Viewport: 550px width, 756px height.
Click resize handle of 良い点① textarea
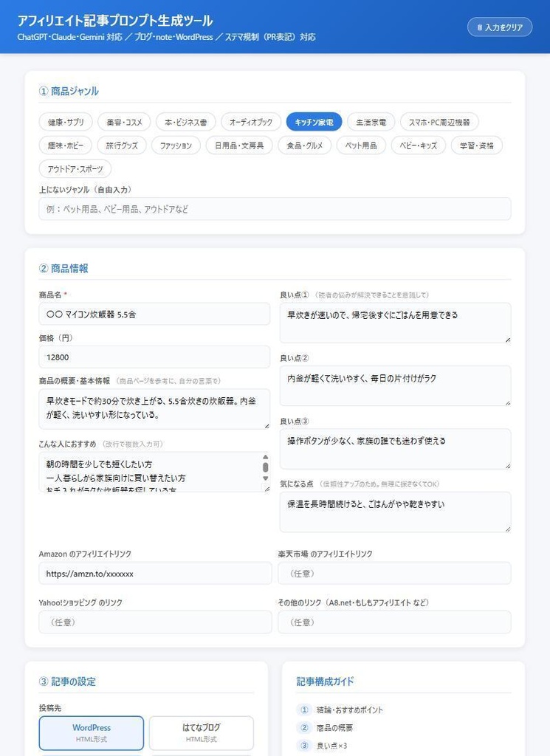[508, 340]
